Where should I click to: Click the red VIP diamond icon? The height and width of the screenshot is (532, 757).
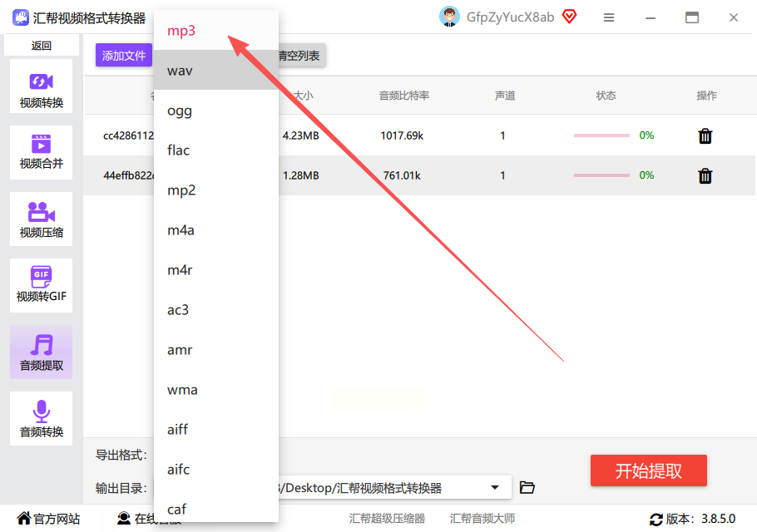point(570,17)
